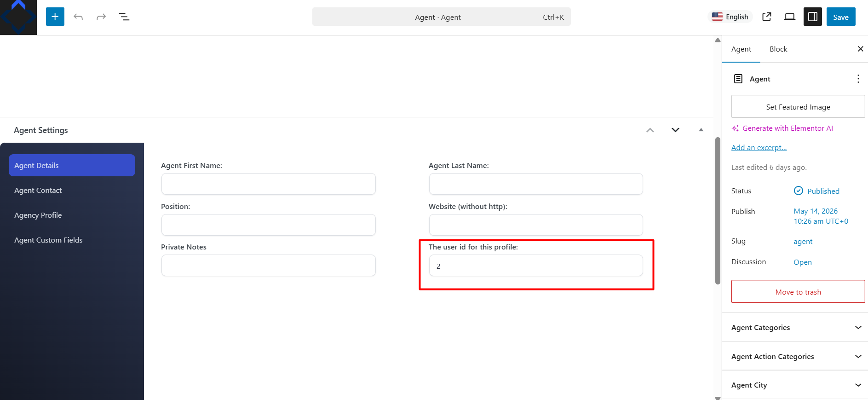Viewport: 868px width, 400px height.
Task: Open the Agent command palette bar
Action: pos(442,17)
